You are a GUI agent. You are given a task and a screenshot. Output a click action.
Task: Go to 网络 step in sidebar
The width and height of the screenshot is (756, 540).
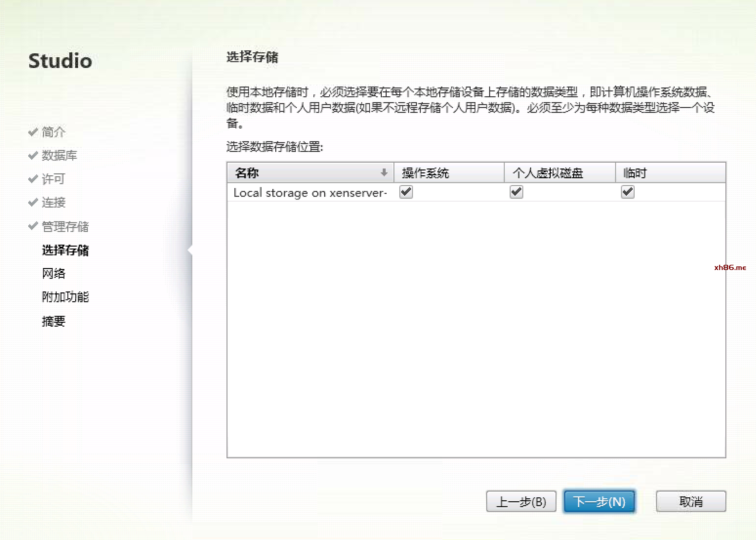coord(54,273)
